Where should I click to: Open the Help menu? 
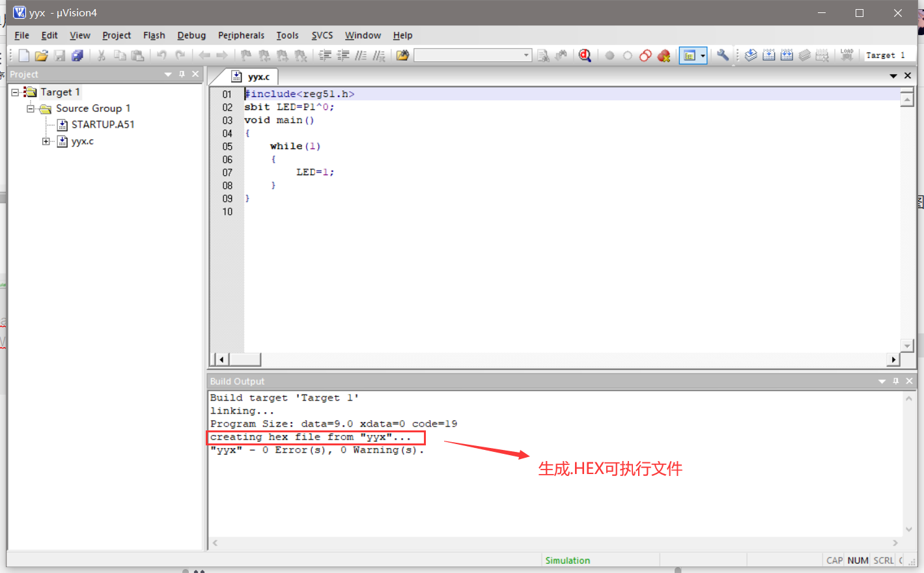[x=402, y=35]
